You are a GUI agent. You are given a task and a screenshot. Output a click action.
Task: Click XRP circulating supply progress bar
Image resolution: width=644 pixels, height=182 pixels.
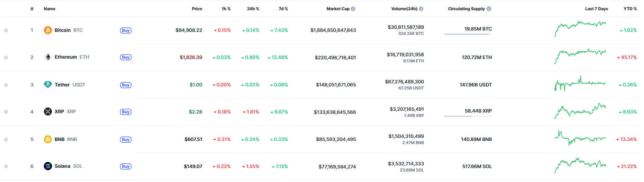coord(468,116)
